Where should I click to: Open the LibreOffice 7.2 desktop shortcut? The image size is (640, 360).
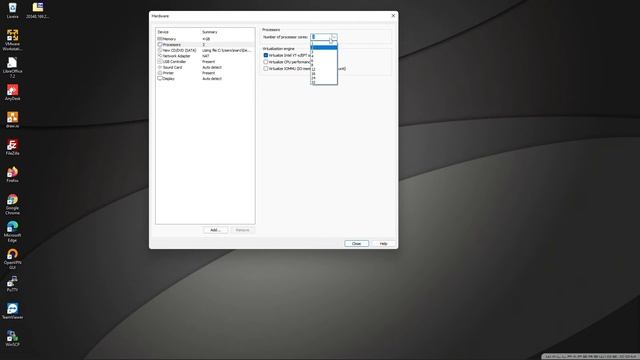pos(12,67)
